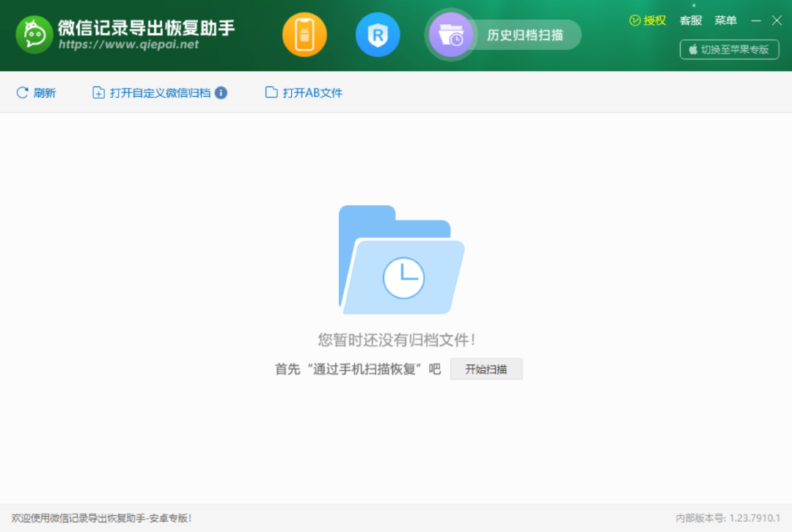Click the blue R shield icon
Viewport: 792px width, 532px height.
(x=378, y=34)
